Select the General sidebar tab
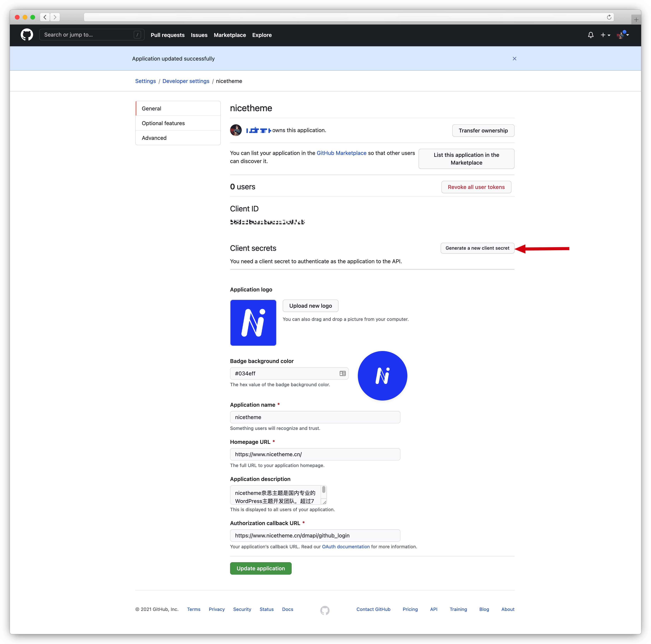This screenshot has height=644, width=651. coord(178,108)
